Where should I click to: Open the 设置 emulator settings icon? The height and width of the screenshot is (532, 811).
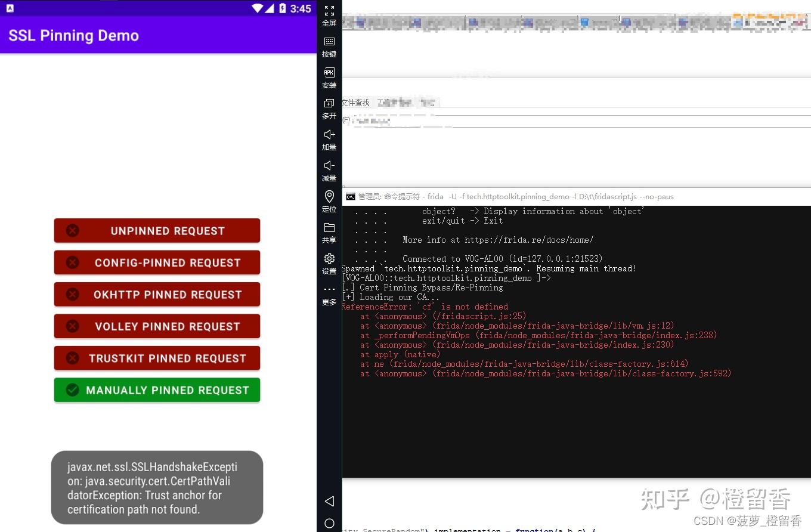tap(329, 264)
